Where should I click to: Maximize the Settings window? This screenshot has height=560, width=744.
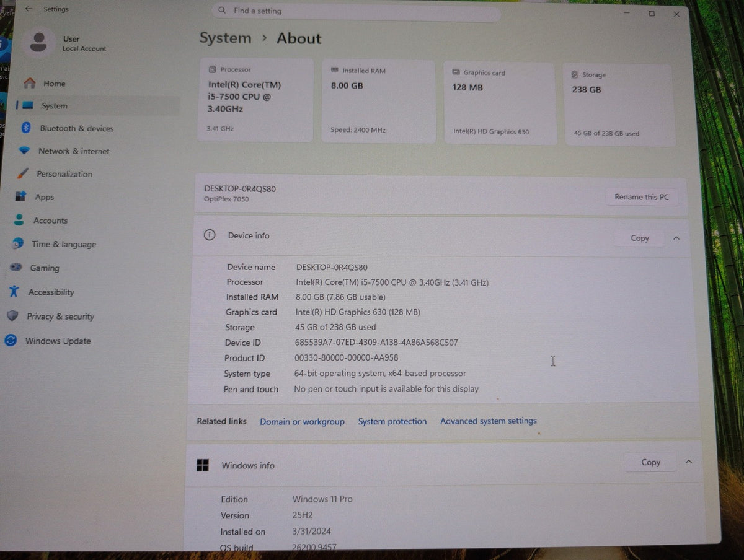[652, 13]
